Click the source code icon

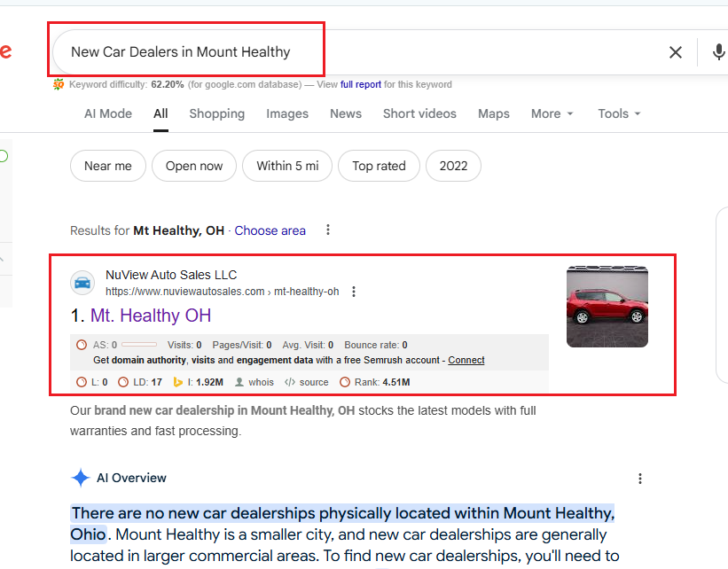290,382
